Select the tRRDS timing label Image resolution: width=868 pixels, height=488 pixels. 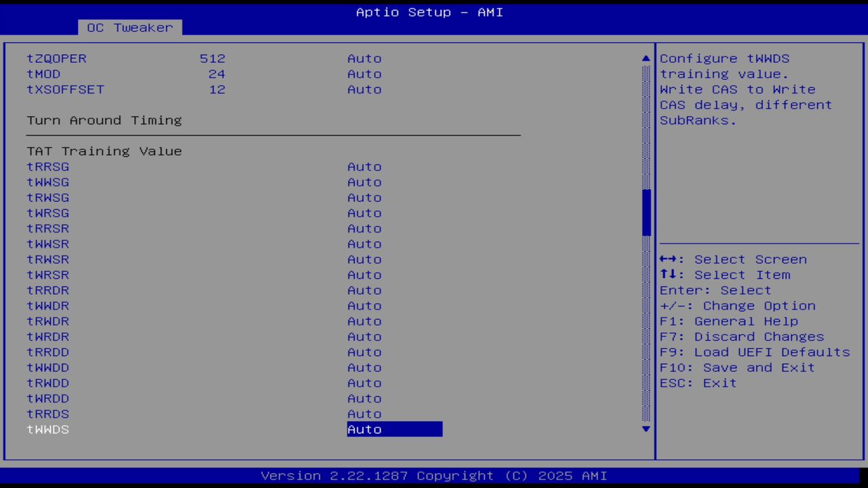(x=47, y=414)
